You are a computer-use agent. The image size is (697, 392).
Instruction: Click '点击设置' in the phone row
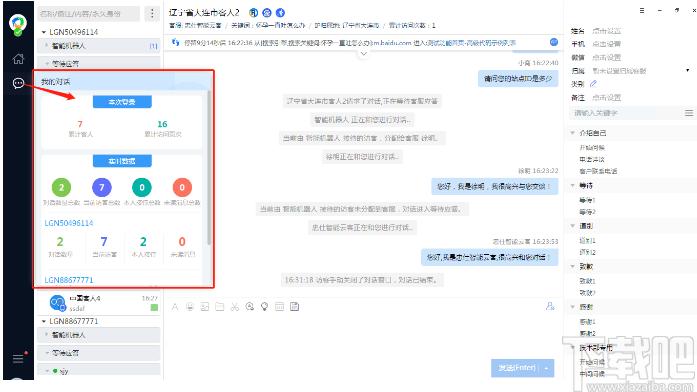pos(606,44)
